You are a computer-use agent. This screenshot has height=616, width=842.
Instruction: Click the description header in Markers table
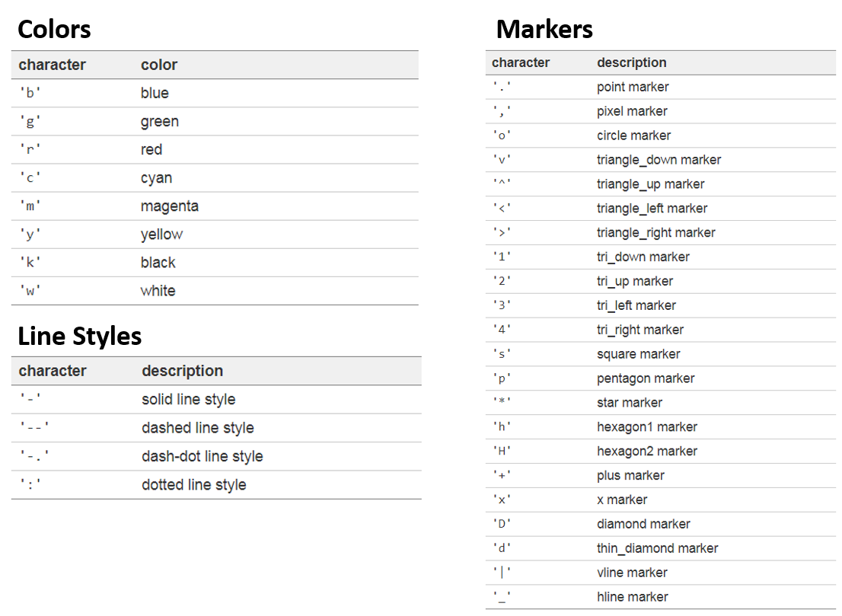[x=632, y=63]
